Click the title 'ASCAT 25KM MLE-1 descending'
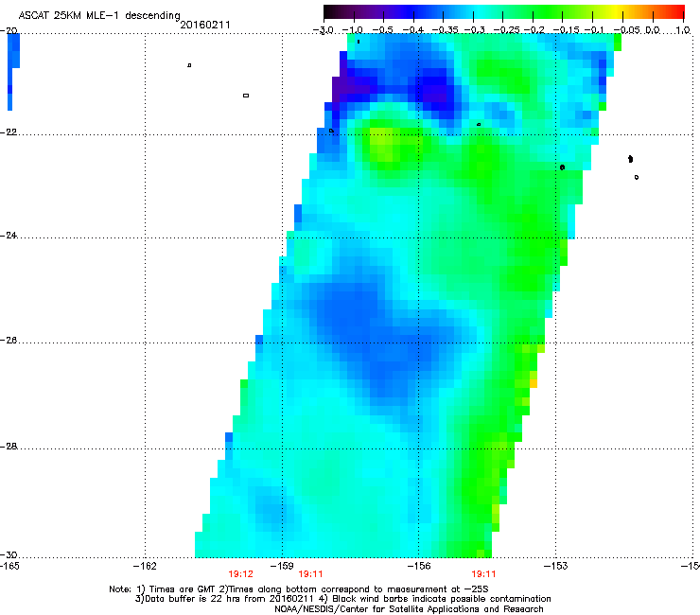700x615 pixels. point(99,15)
